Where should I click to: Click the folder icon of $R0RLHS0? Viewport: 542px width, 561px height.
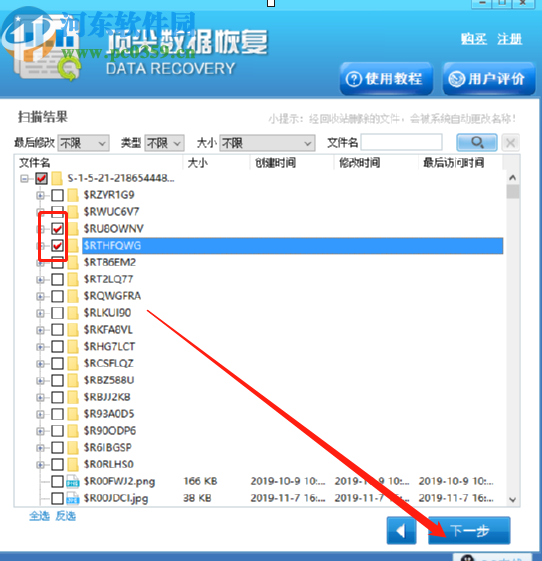tap(73, 464)
